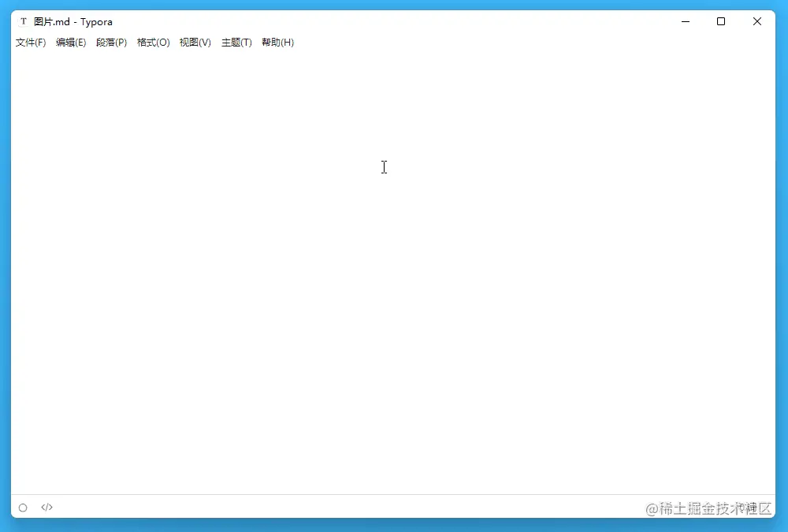
Task: Click the editor to place the text cursor
Action: point(384,167)
